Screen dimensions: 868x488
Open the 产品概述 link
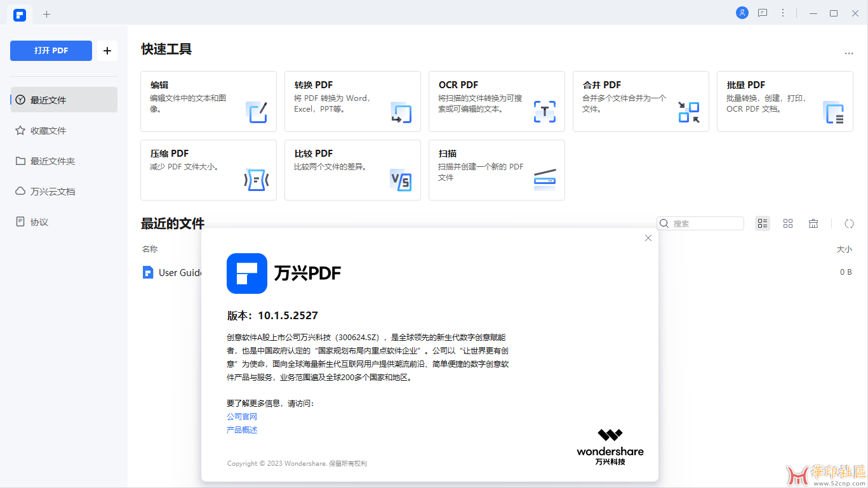click(242, 430)
